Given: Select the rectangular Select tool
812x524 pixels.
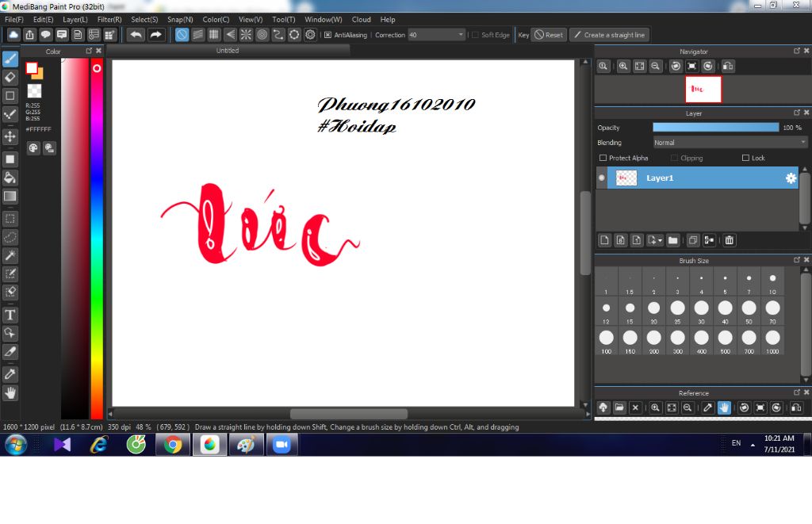Looking at the screenshot, I should tap(10, 219).
